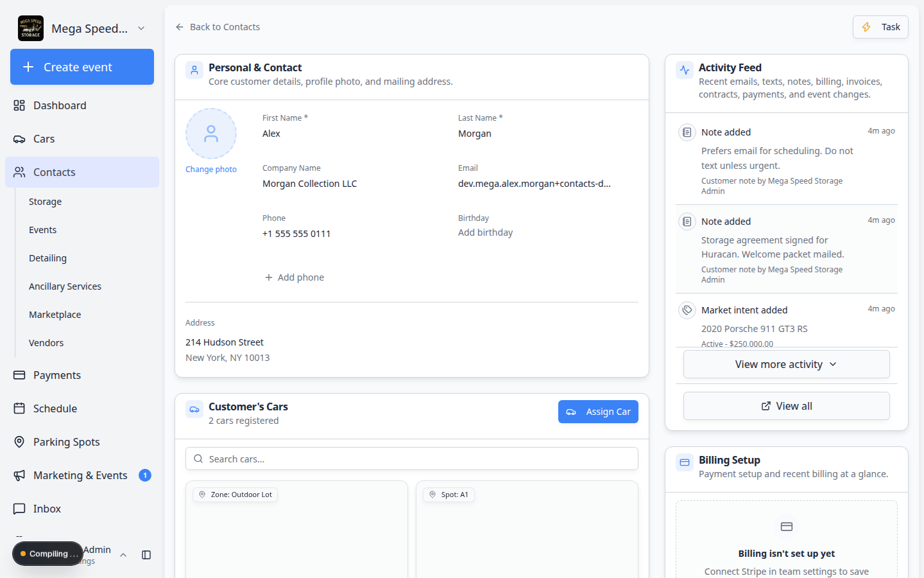The image size is (924, 578).
Task: Click the First Name value "Alex"
Action: click(271, 134)
